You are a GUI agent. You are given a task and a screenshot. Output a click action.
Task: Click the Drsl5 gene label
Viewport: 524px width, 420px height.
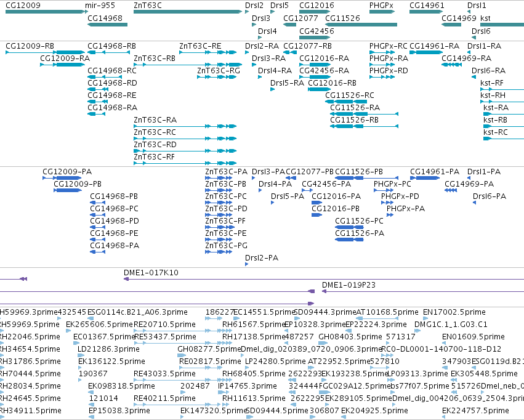(280, 6)
